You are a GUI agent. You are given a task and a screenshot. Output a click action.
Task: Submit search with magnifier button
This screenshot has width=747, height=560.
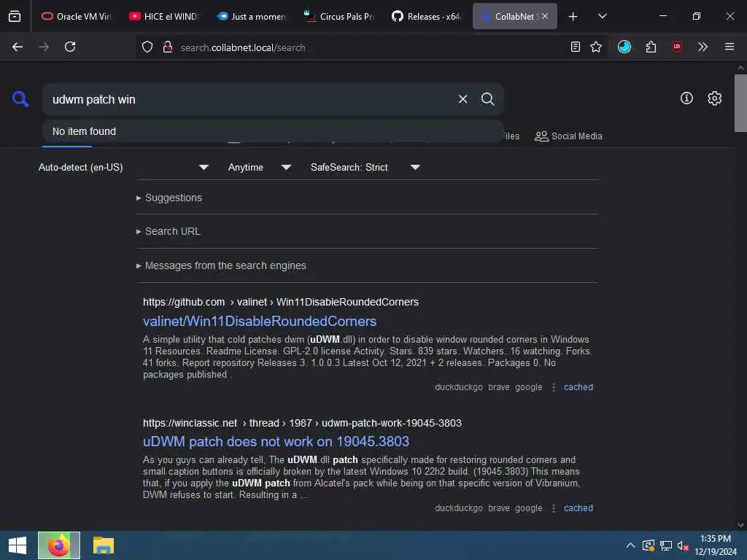pyautogui.click(x=487, y=99)
